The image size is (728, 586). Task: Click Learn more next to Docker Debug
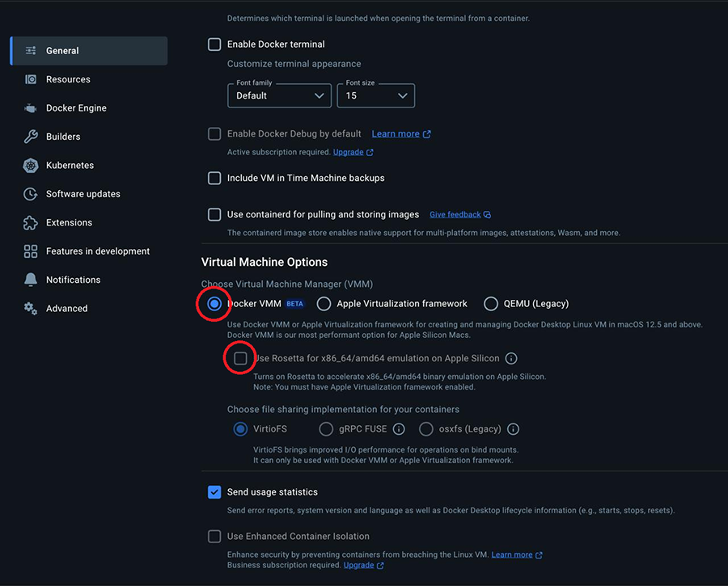[x=396, y=134]
